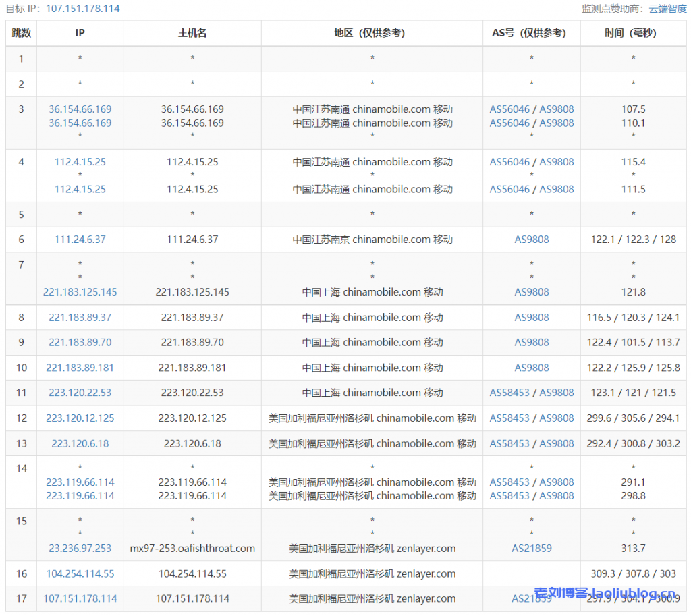Viewport: 691px width, 616px height.
Task: Click IP link 111.24.6.37 in hop 6
Action: [x=80, y=240]
